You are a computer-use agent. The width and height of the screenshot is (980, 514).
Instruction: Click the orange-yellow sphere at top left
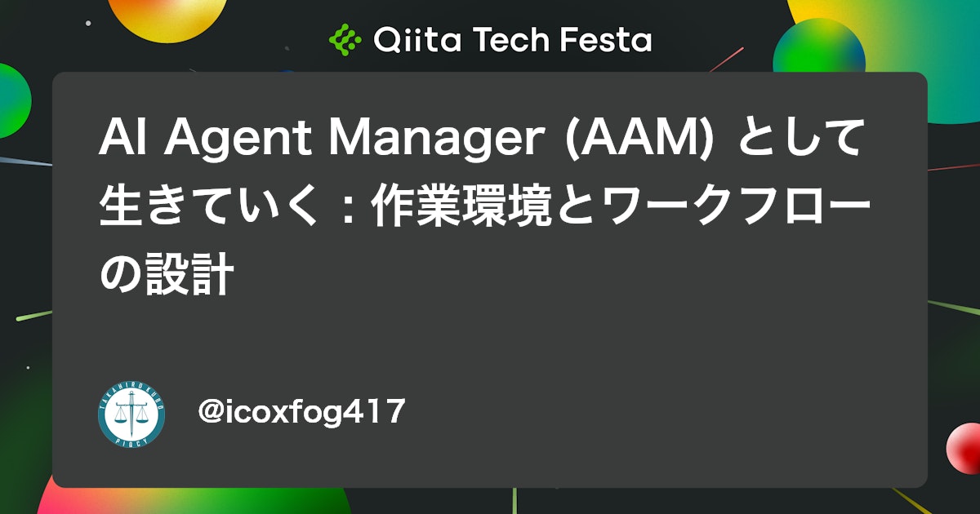167,18
